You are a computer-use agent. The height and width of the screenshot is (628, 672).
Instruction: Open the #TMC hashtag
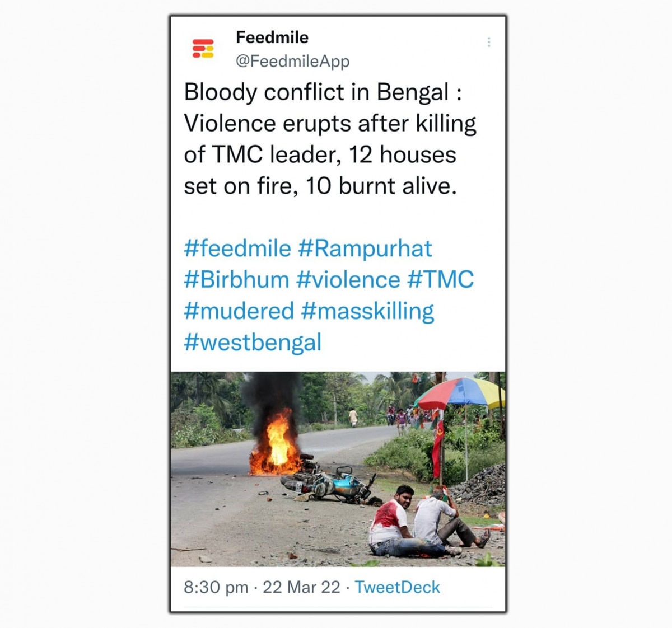click(441, 280)
